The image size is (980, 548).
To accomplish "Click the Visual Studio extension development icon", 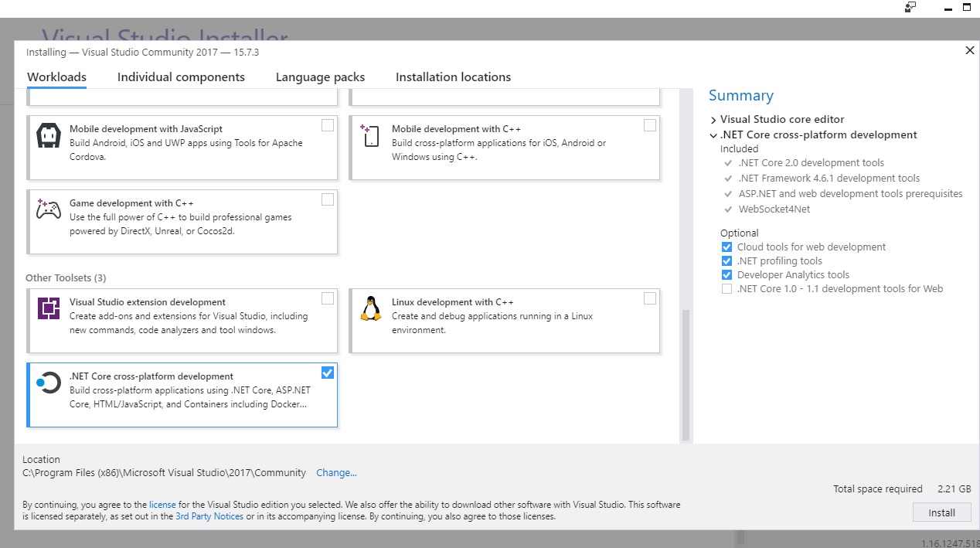I will pyautogui.click(x=49, y=308).
